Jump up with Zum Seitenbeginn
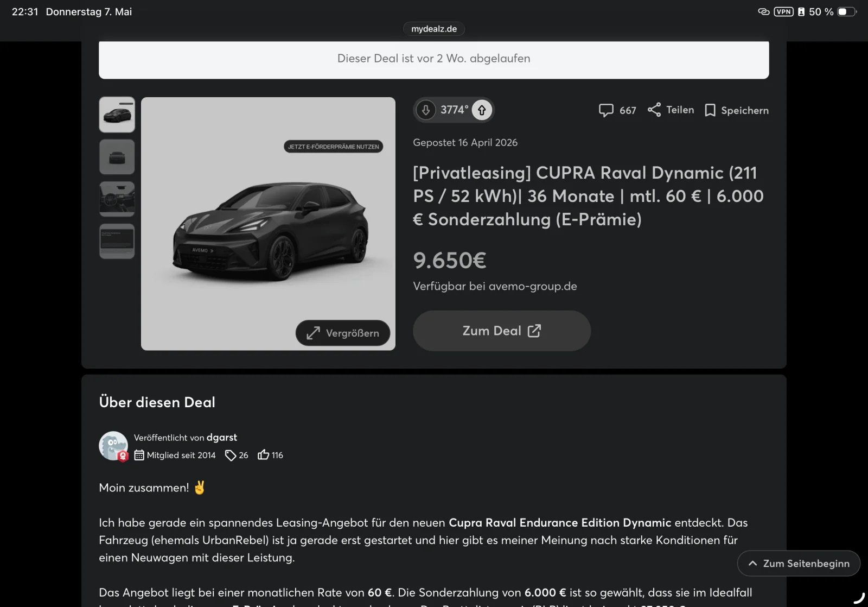 click(799, 564)
